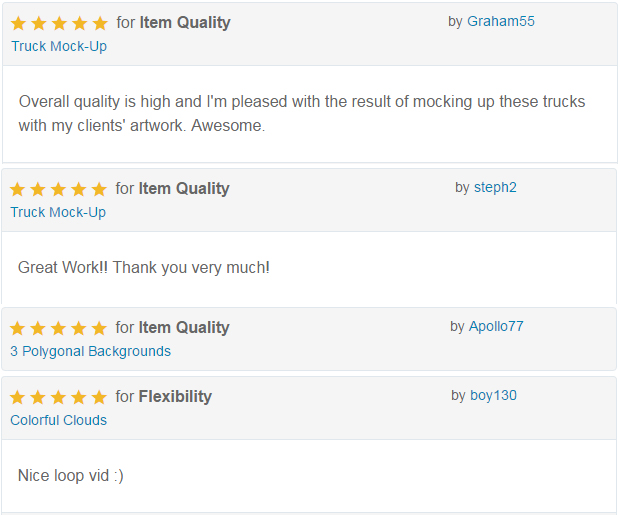The width and height of the screenshot is (620, 516).
Task: Click the 'Nice loop vid :)' review text
Action: point(71,475)
